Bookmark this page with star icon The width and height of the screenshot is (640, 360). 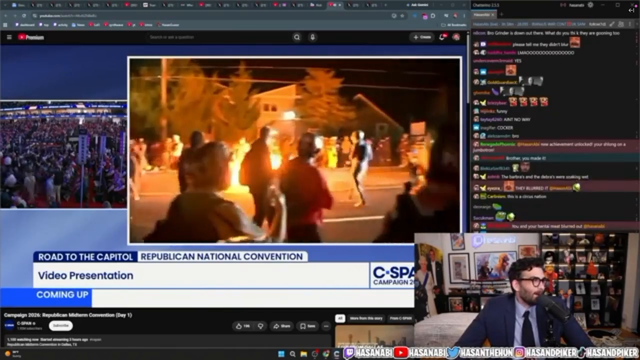[402, 16]
